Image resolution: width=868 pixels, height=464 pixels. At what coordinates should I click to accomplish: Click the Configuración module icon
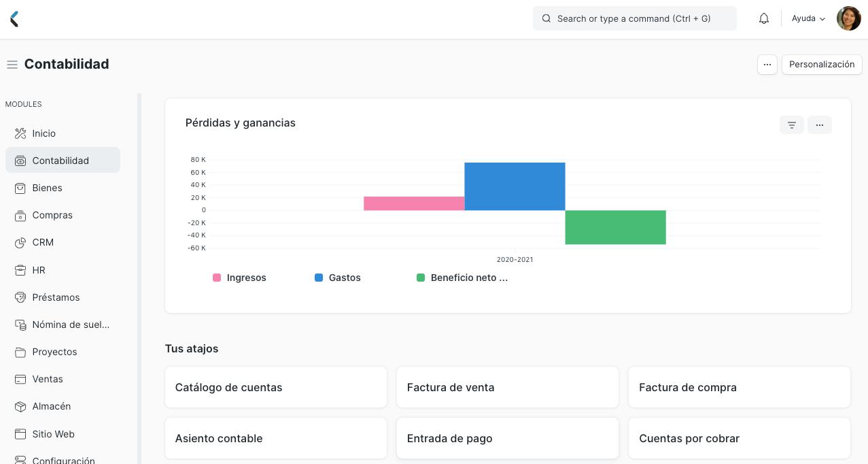coord(20,461)
